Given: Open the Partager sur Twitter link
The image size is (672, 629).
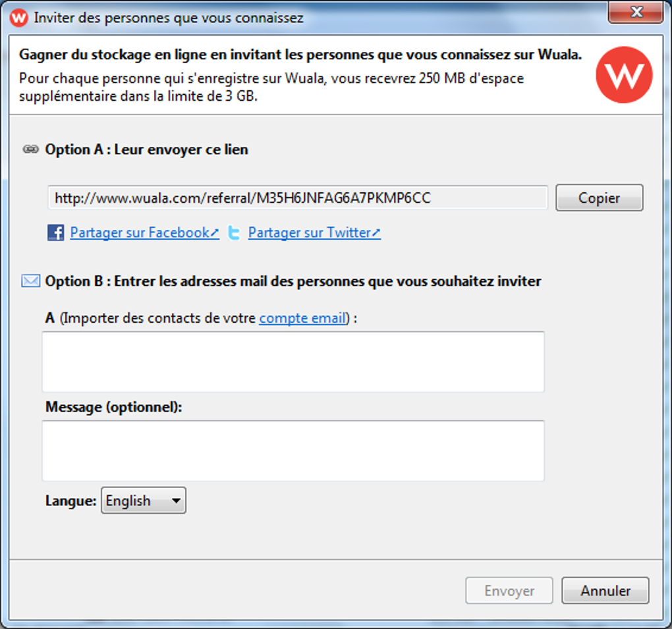Looking at the screenshot, I should coord(314,232).
